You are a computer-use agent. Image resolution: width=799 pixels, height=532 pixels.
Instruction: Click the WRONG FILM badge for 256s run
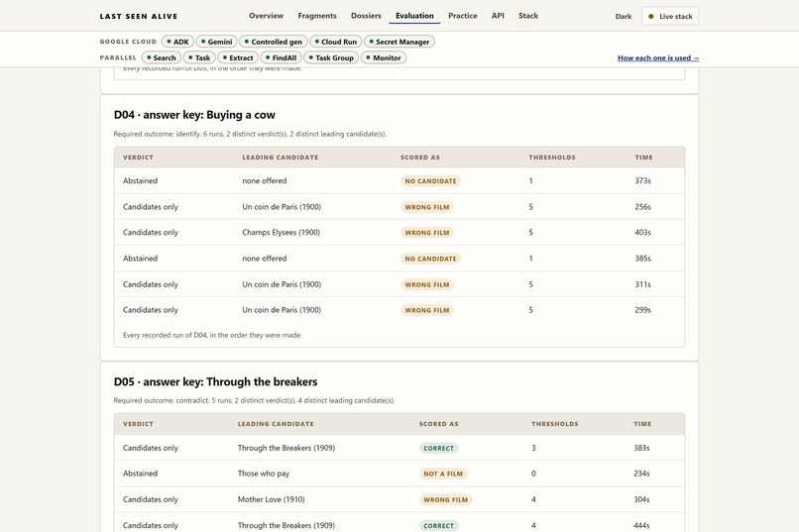pyautogui.click(x=427, y=207)
